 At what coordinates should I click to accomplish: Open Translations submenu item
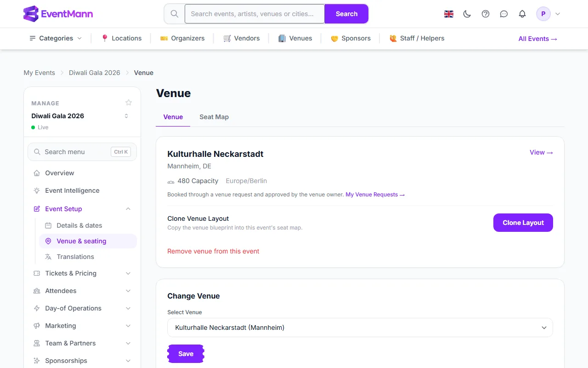(x=88, y=257)
